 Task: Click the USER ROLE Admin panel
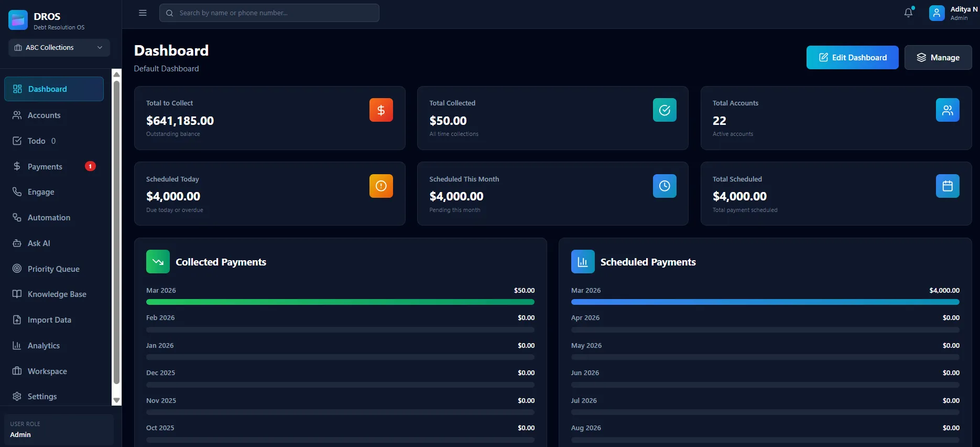(x=59, y=430)
